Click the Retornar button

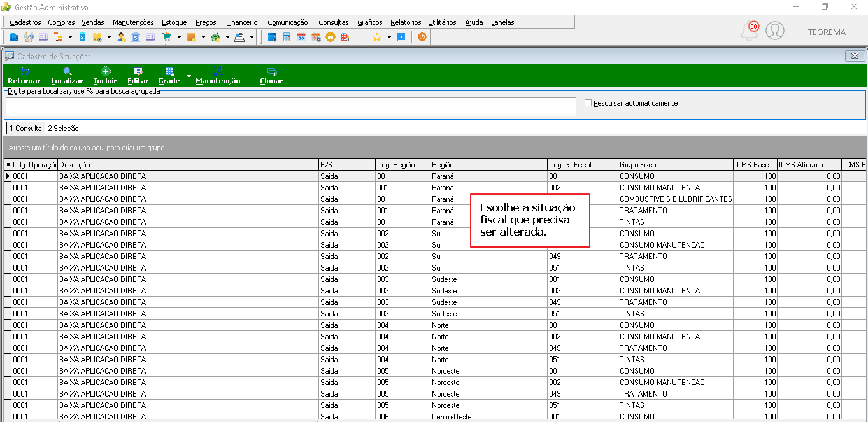pos(24,76)
